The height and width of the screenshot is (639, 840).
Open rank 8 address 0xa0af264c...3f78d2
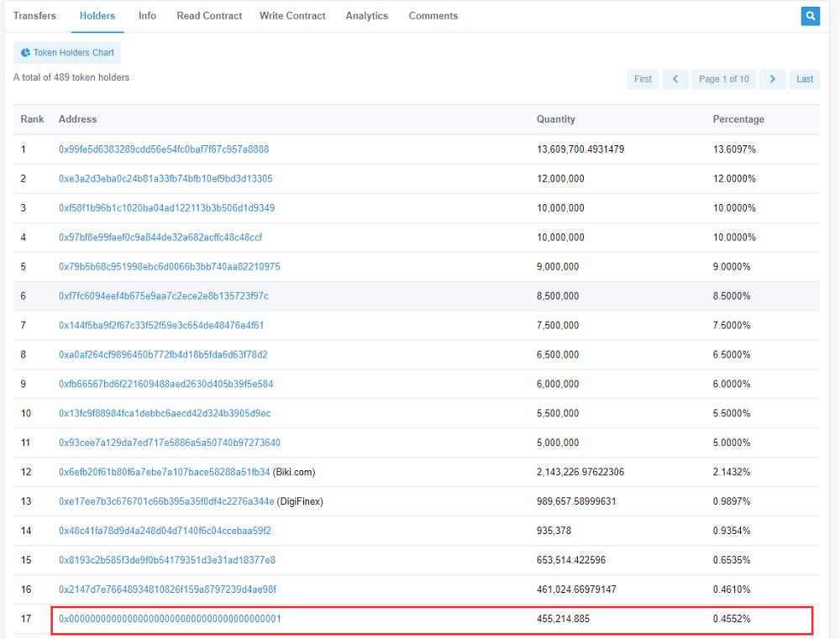click(163, 354)
